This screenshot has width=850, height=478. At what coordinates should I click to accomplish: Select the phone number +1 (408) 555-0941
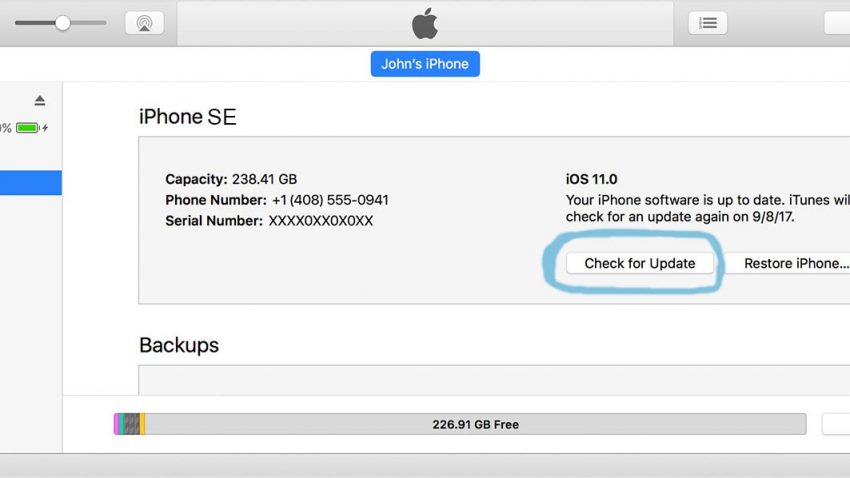click(330, 200)
